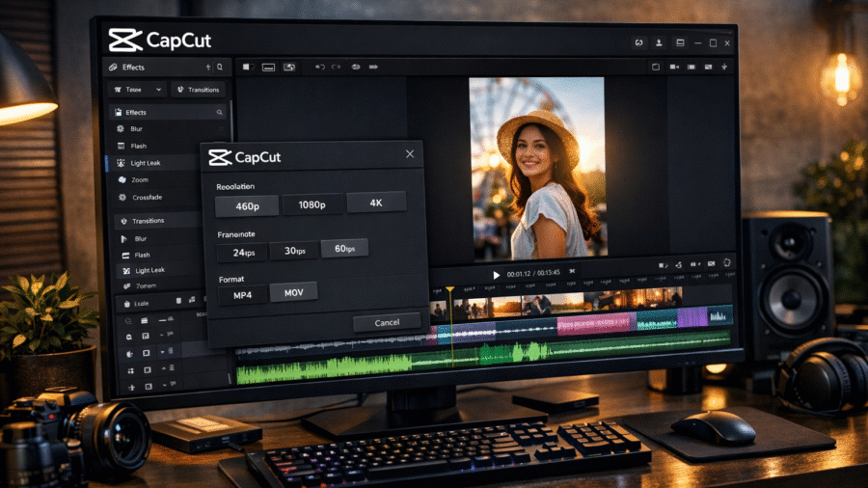
Task: Click the forward arrow toolbar icon
Action: (x=373, y=67)
